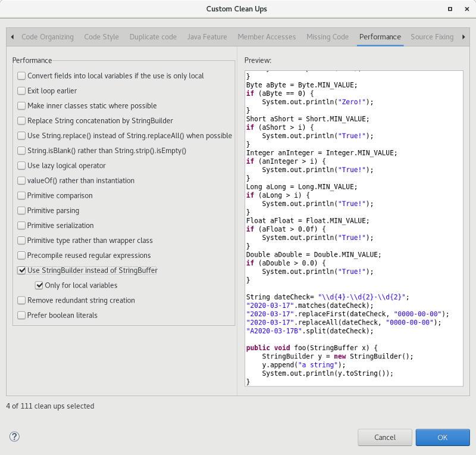Click the Cancel button
The width and height of the screenshot is (476, 455).
pyautogui.click(x=384, y=437)
